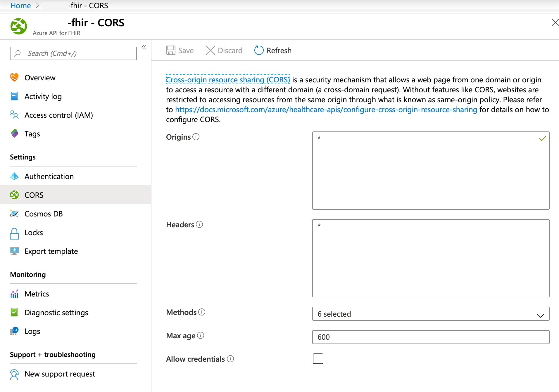This screenshot has height=392, width=559.
Task: Collapse the left sidebar panel
Action: pyautogui.click(x=144, y=47)
